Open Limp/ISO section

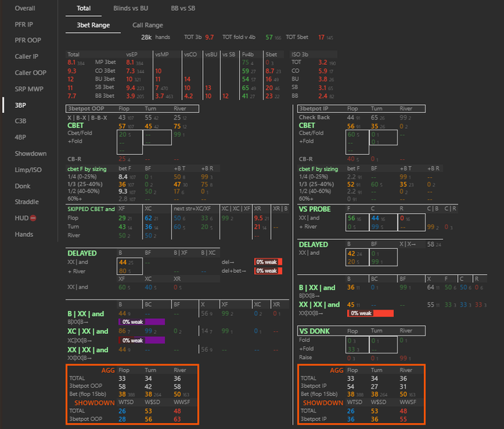(28, 170)
